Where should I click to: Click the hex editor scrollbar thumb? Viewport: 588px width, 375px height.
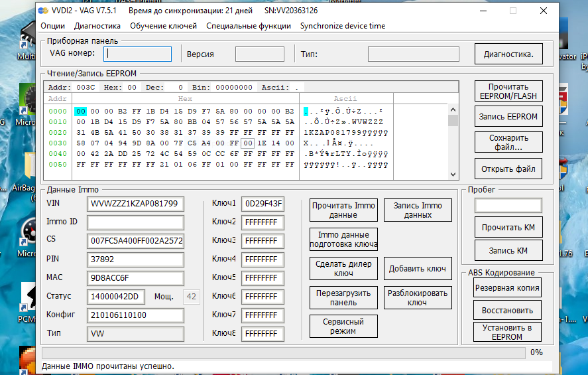pyautogui.click(x=453, y=121)
